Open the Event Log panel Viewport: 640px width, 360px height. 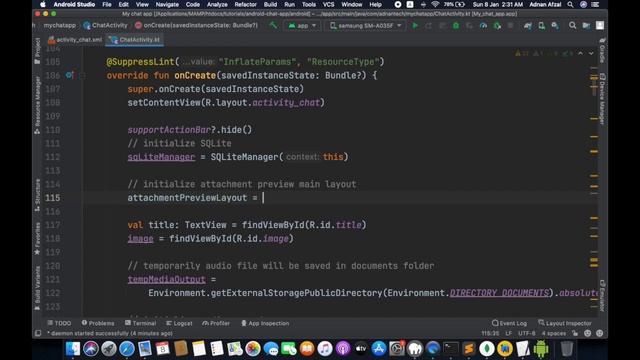pyautogui.click(x=509, y=323)
